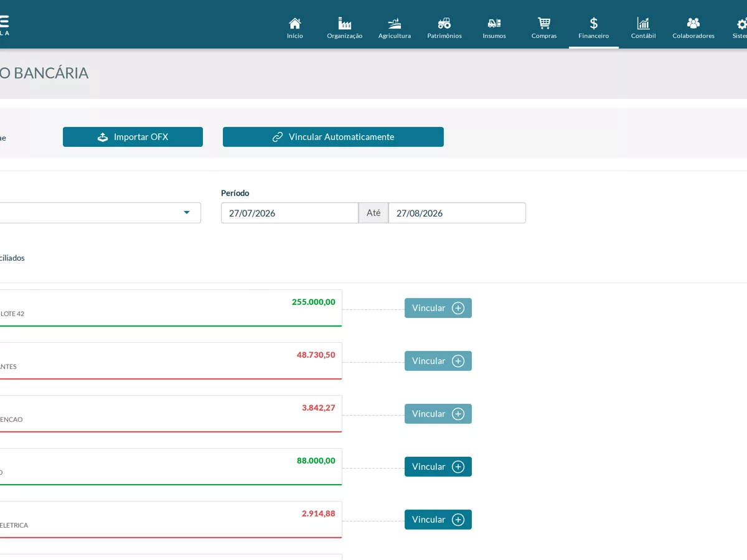747x560 pixels.
Task: Select the 3.842,27 debit amount
Action: click(319, 408)
